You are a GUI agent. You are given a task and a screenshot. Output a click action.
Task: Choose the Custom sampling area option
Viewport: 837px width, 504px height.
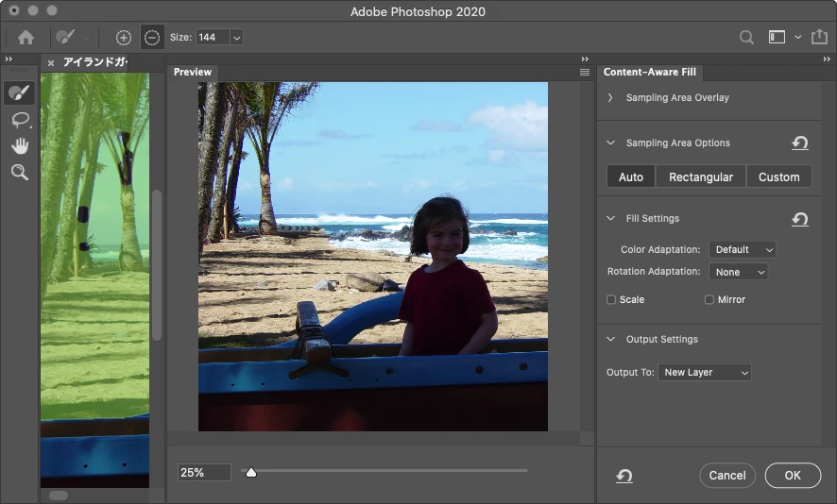(x=778, y=177)
